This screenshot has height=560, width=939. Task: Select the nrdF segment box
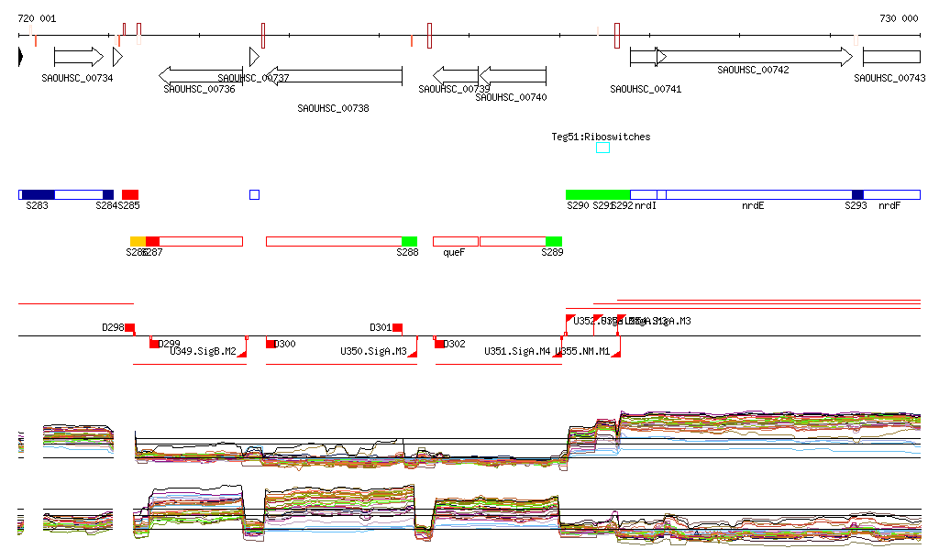891,194
